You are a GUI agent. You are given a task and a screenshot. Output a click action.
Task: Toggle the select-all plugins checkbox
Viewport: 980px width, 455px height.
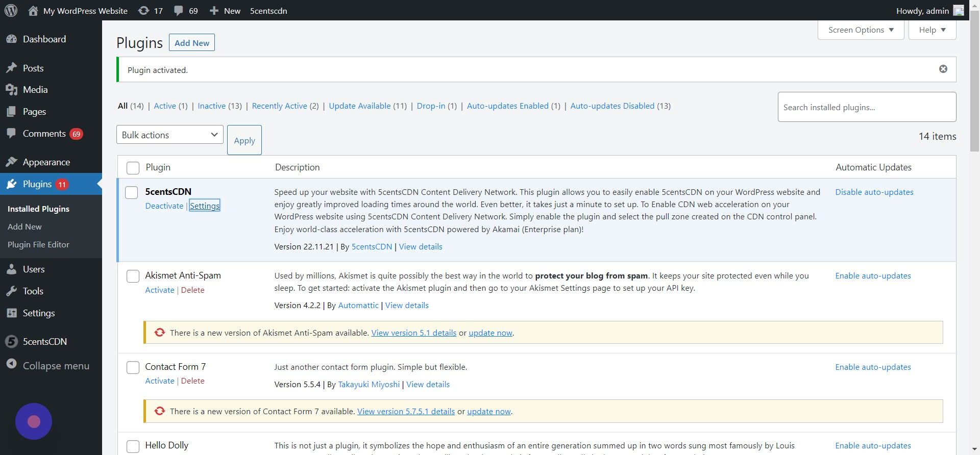[133, 168]
